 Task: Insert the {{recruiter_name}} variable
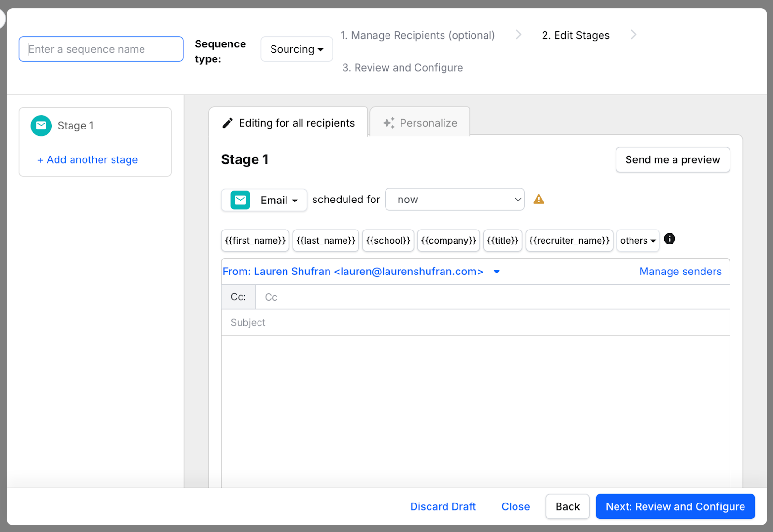(x=569, y=241)
